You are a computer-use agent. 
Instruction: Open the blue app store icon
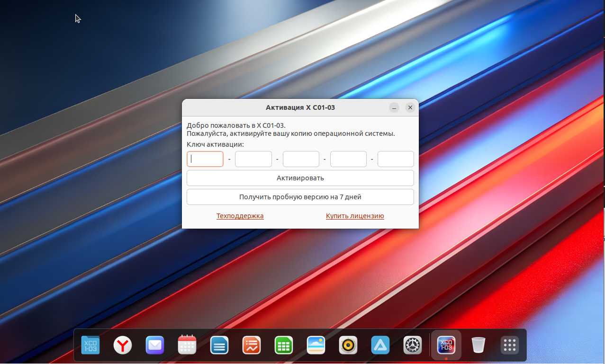(380, 345)
